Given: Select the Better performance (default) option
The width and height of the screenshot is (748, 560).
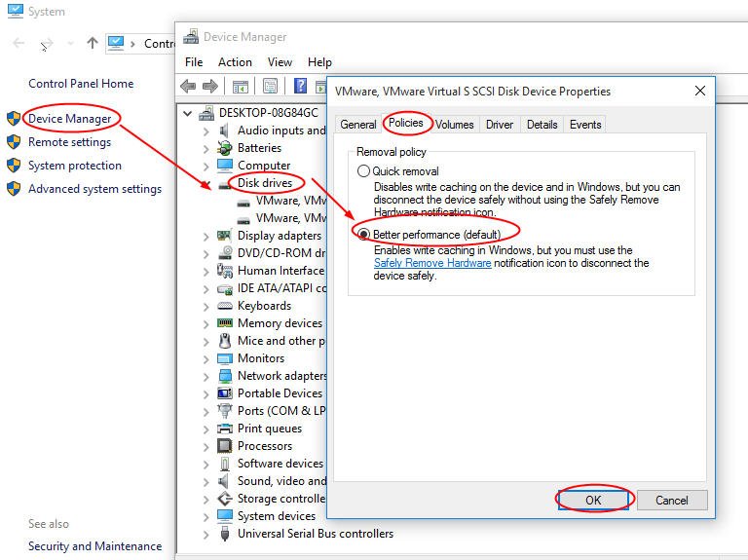Looking at the screenshot, I should click(x=363, y=234).
